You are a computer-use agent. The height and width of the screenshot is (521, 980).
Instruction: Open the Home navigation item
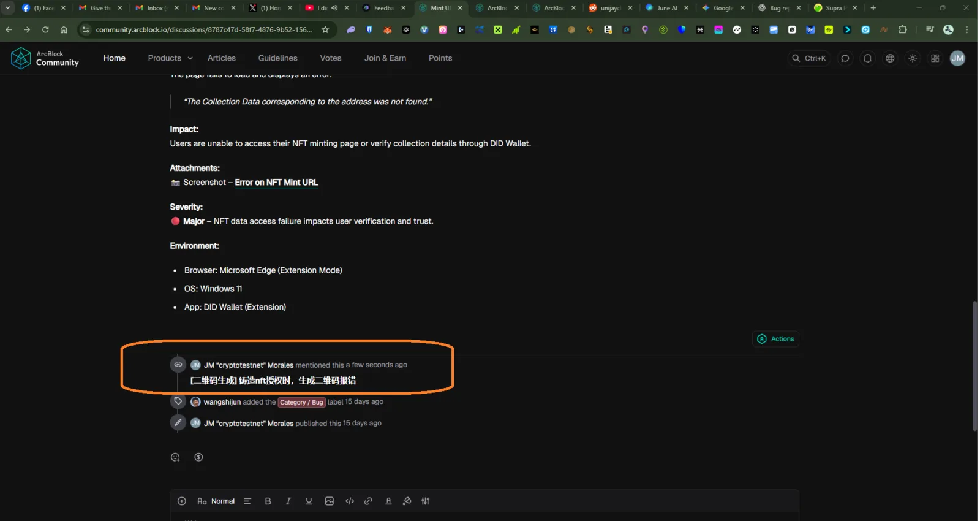(115, 58)
